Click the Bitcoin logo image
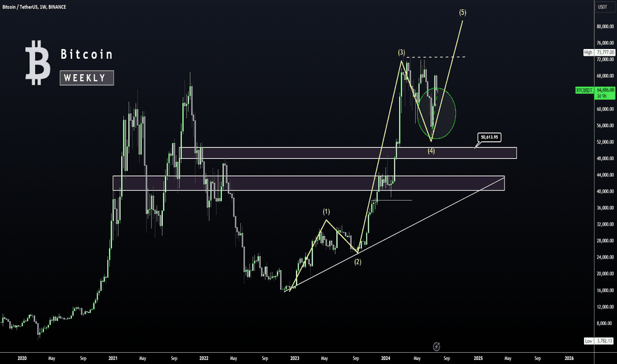Screen dimensions: 617x364 (38, 63)
